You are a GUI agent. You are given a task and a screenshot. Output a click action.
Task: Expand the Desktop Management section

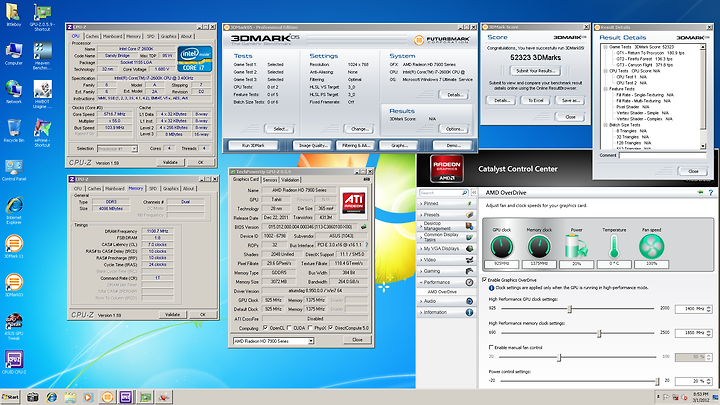[x=447, y=226]
